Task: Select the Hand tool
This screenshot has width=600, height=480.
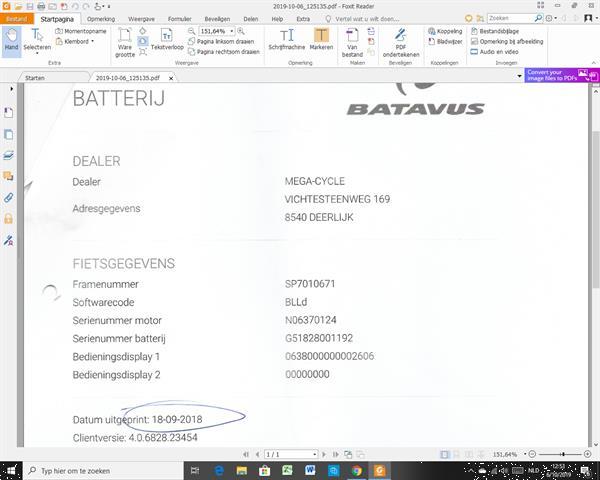Action: pos(11,41)
